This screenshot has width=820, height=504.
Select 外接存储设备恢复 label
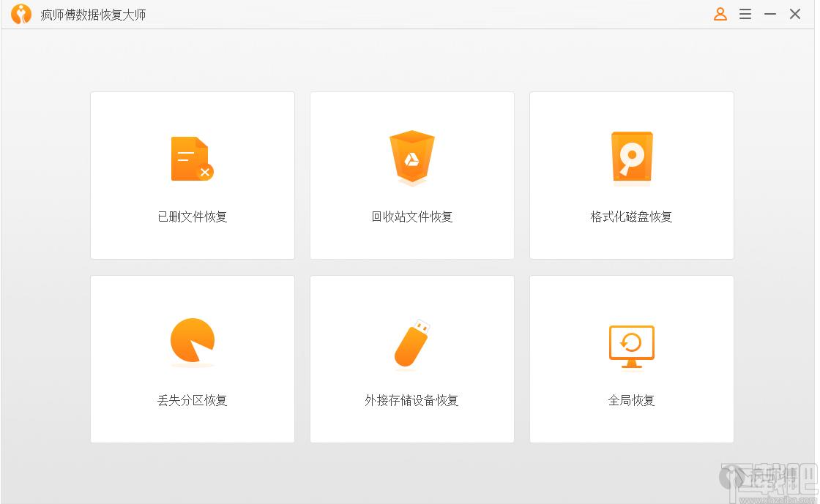[x=412, y=401]
